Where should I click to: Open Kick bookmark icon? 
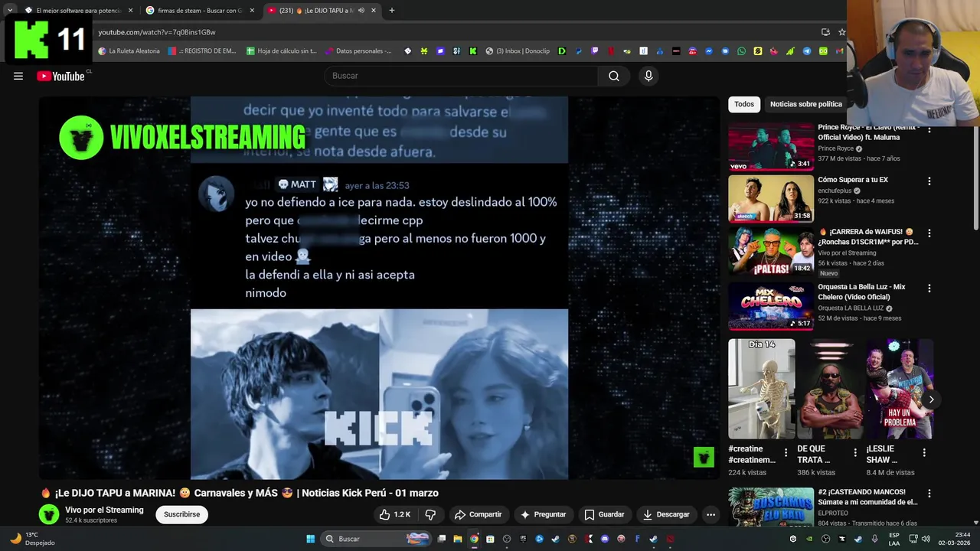[x=473, y=51]
